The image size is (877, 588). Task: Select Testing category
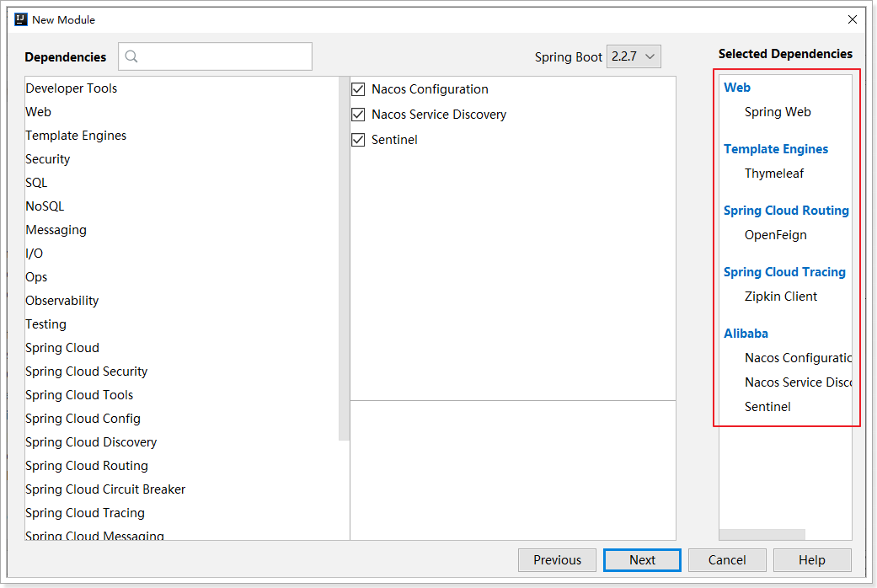coord(45,324)
